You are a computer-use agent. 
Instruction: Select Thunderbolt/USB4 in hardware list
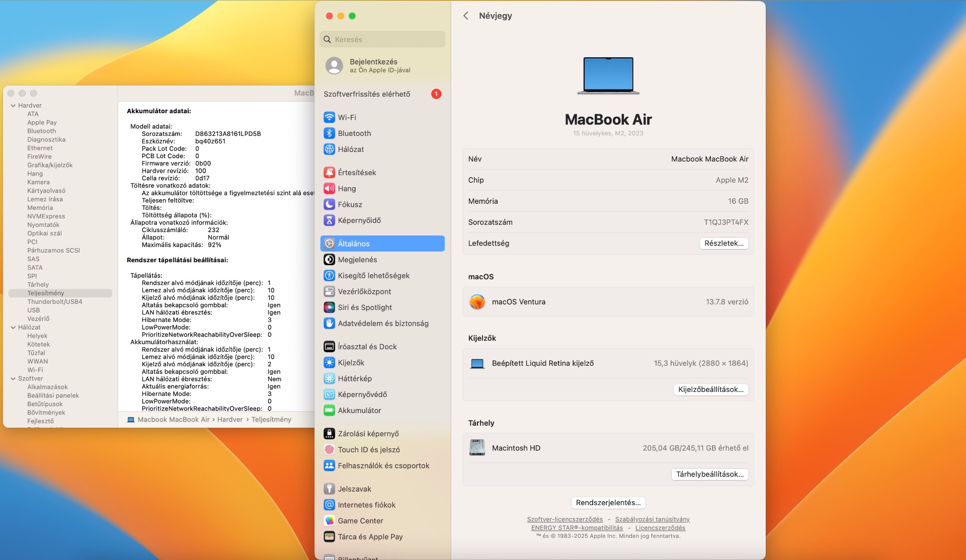tap(55, 302)
